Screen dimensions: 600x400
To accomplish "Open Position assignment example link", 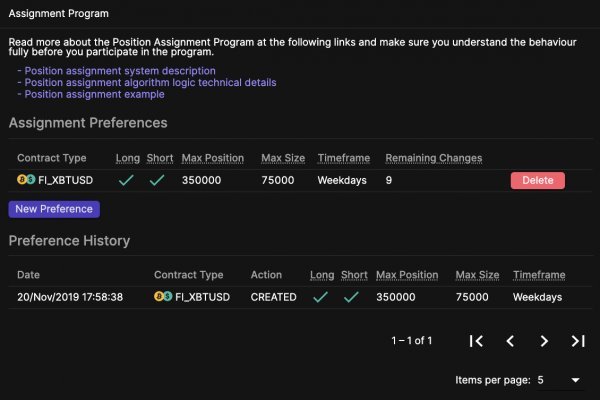I will (94, 95).
